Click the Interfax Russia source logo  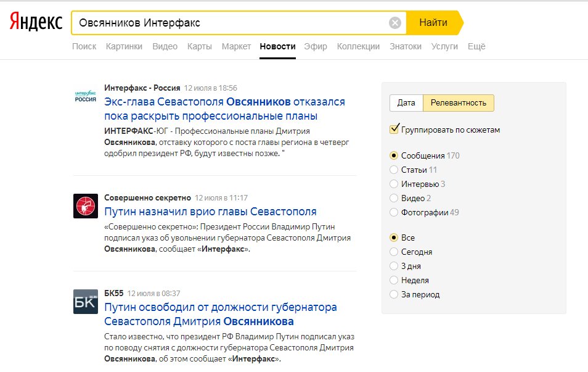(85, 95)
